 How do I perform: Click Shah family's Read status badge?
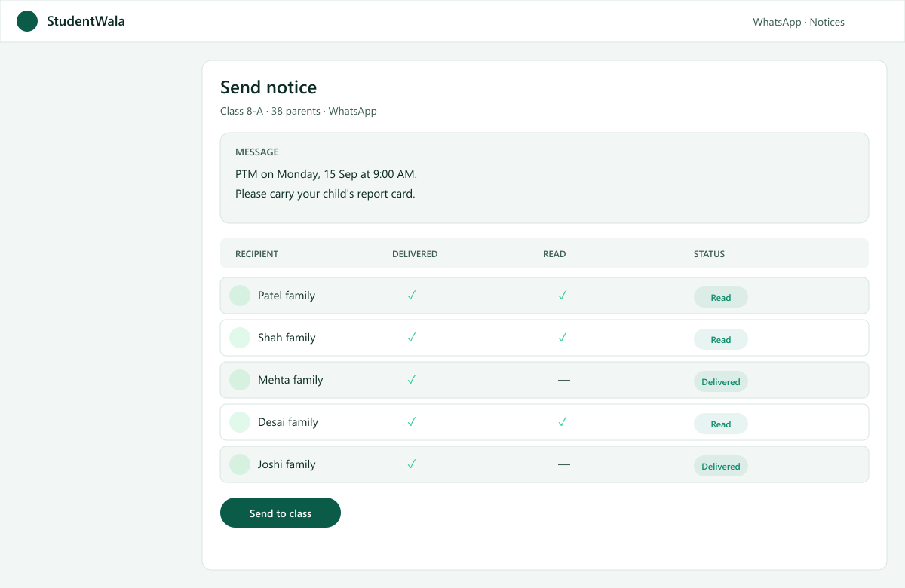tap(721, 339)
